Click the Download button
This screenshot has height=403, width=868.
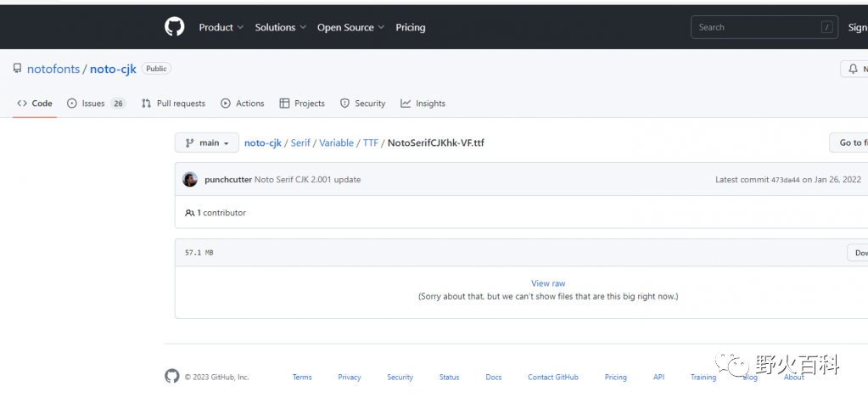point(858,253)
